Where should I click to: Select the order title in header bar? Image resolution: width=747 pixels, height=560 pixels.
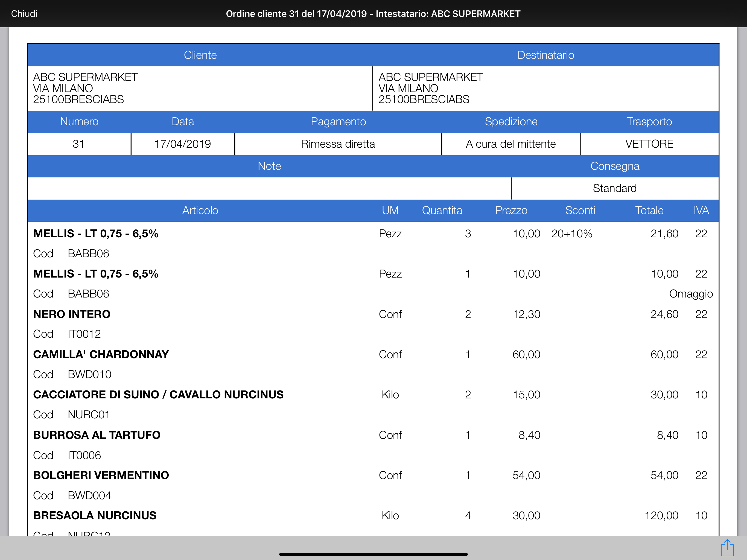[x=373, y=14]
